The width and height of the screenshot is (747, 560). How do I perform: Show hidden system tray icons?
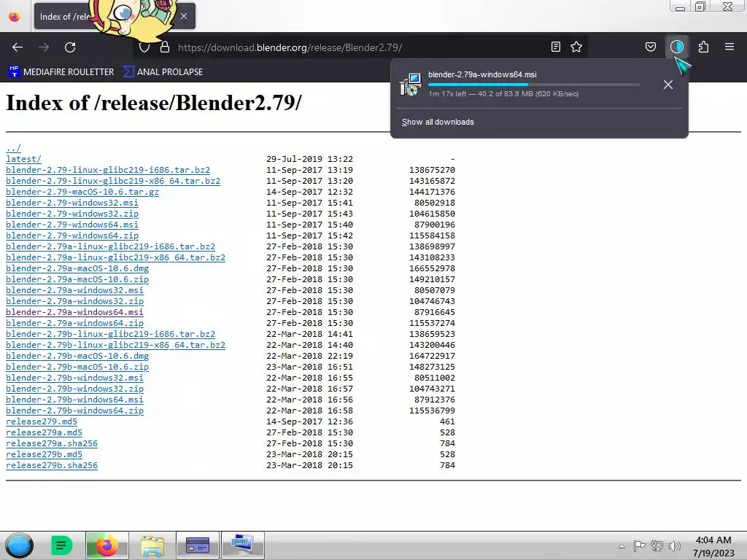(622, 546)
